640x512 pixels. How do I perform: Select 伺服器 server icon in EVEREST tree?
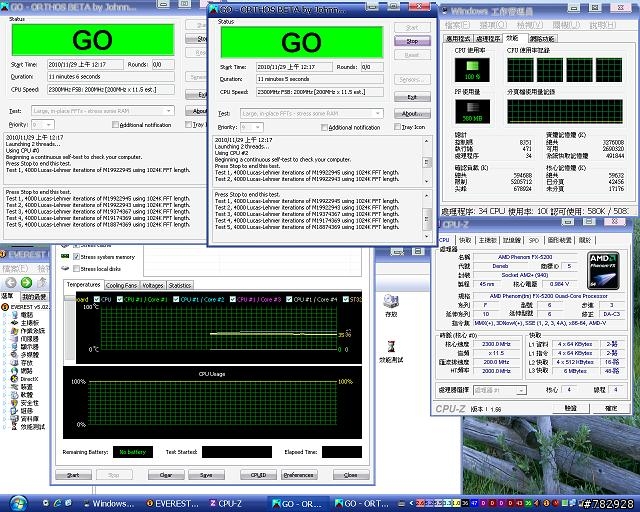coord(15,339)
